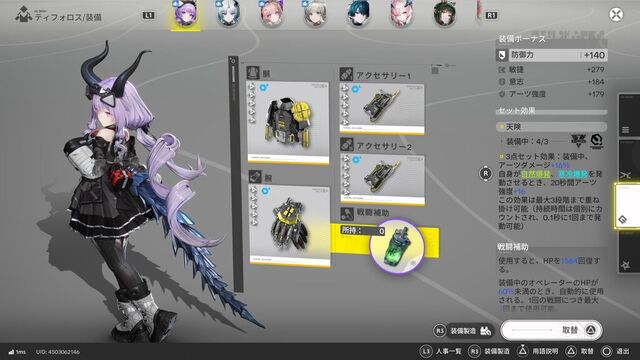Open the highlighted equipment sidebar tab
Screen dimensions: 640x360
[x=627, y=206]
